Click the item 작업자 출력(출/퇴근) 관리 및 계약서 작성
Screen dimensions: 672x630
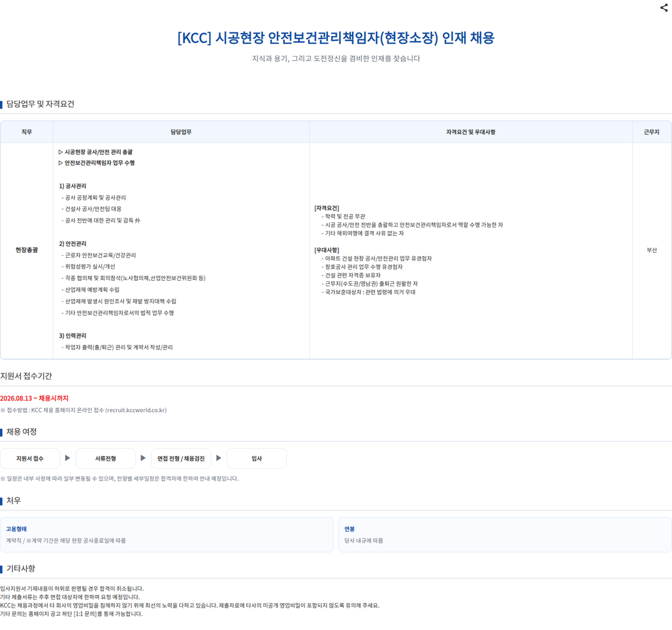(x=117, y=347)
